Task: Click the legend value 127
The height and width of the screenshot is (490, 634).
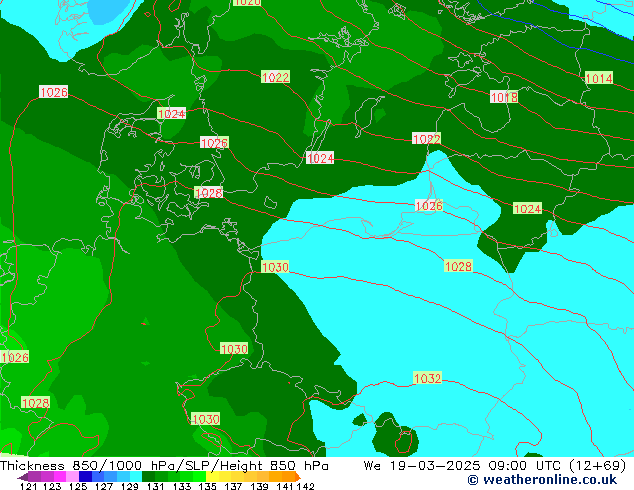Action: tap(104, 486)
